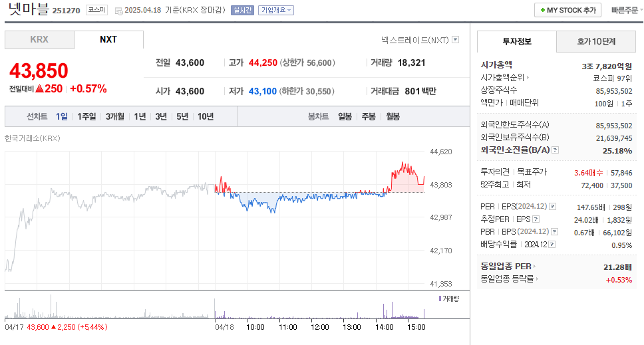
Task: Switch to the 호가10단계 tab
Action: tap(596, 41)
